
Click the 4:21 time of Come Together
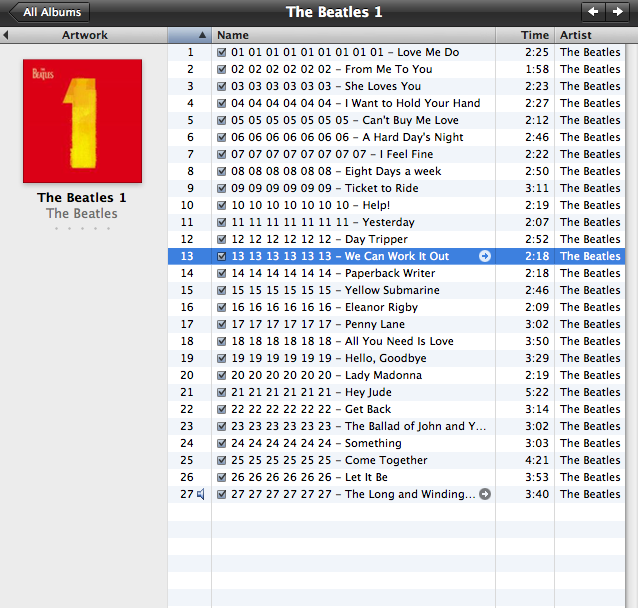tap(537, 460)
